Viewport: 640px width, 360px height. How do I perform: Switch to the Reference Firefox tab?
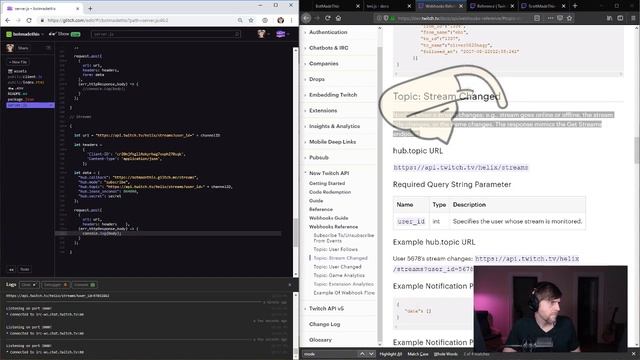492,6
